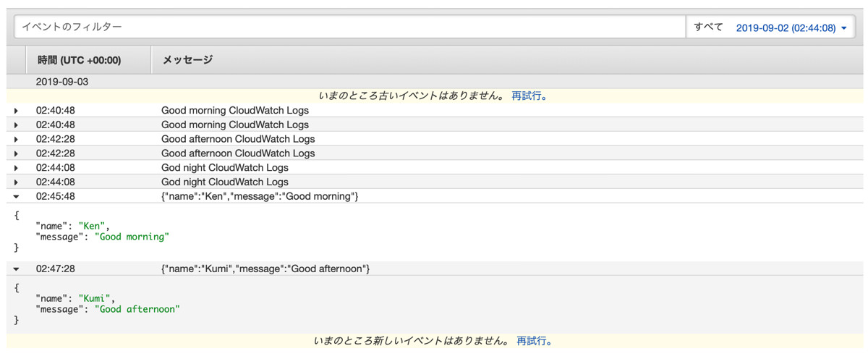Click the "Good morning" JSON message value
The image size is (868, 359).
point(132,237)
